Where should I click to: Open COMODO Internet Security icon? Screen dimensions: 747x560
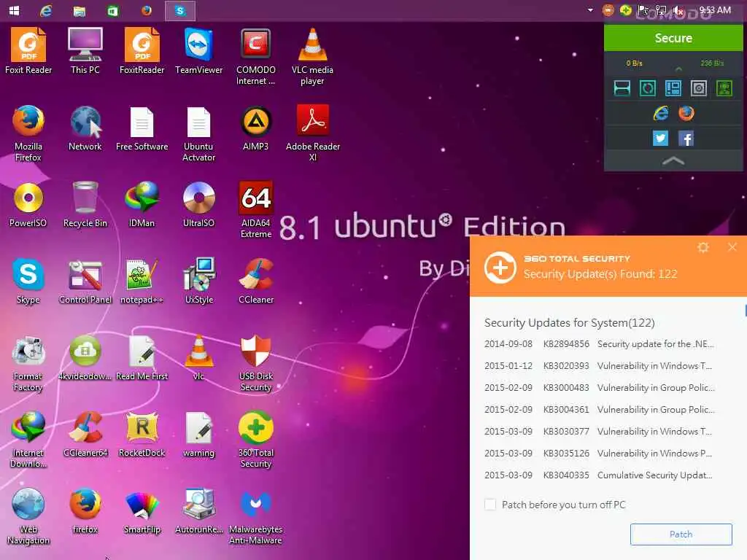point(256,57)
